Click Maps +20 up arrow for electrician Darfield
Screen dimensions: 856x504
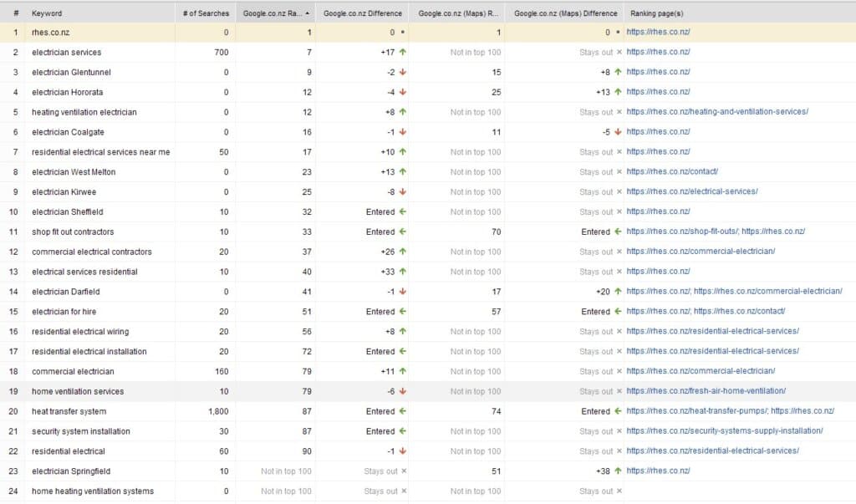[x=618, y=292]
